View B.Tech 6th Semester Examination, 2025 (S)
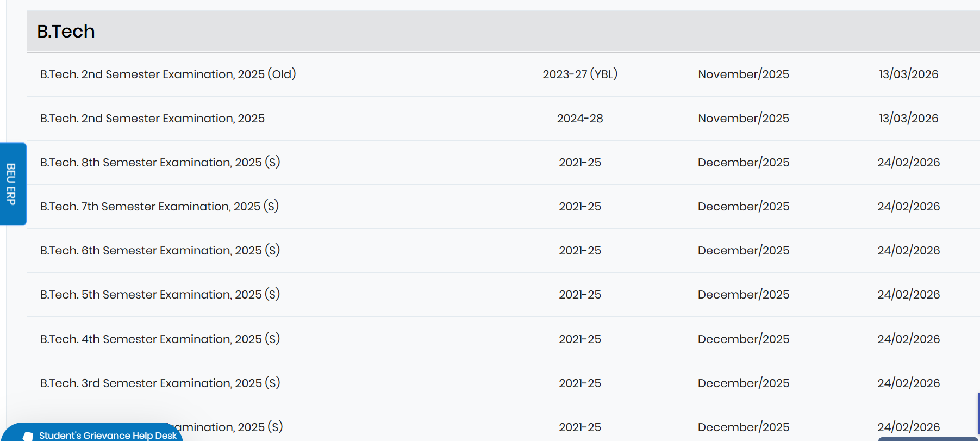Screen dimensions: 980x441 tap(160, 251)
